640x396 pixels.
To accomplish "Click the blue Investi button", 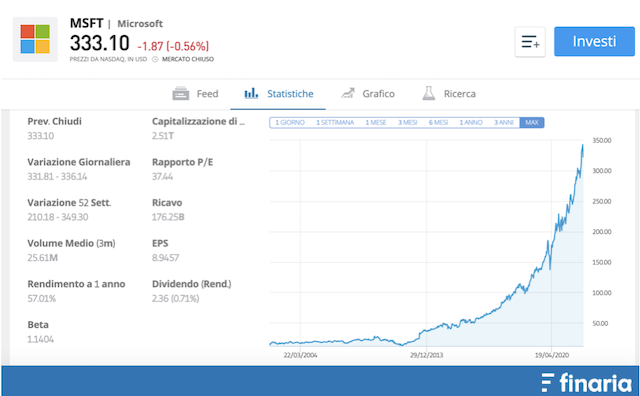I will tap(594, 42).
